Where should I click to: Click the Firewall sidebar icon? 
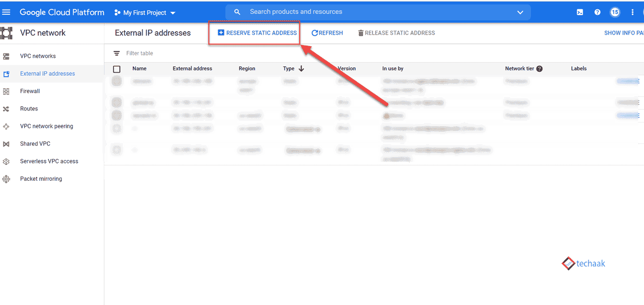point(6,91)
